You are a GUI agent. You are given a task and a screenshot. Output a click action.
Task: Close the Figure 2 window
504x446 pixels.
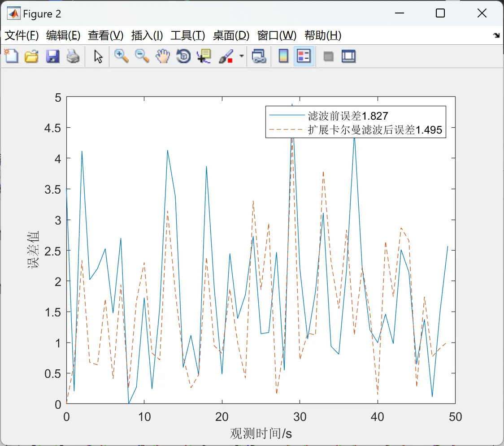point(482,13)
